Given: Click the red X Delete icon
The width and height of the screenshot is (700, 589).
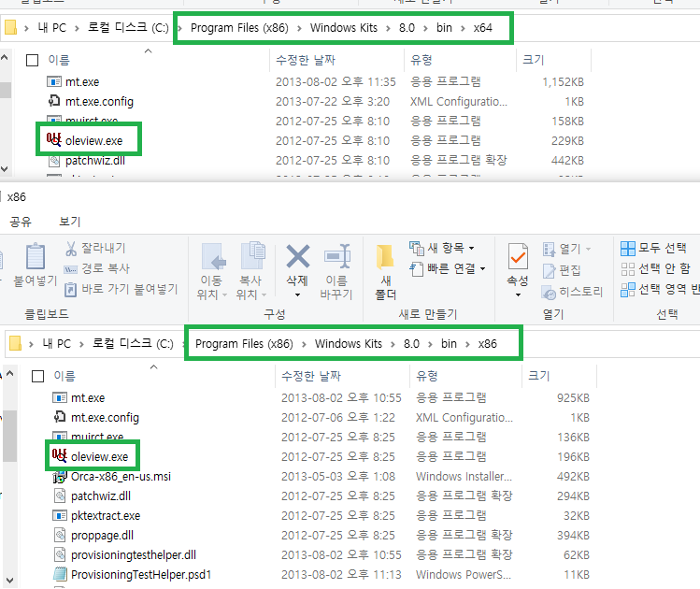Looking at the screenshot, I should pyautogui.click(x=298, y=256).
